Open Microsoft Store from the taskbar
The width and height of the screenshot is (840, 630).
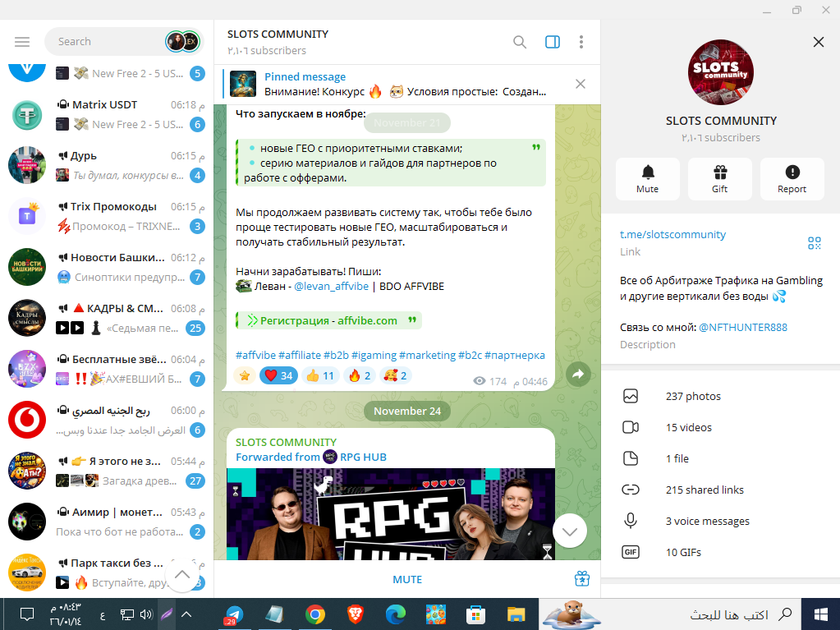pos(475,614)
